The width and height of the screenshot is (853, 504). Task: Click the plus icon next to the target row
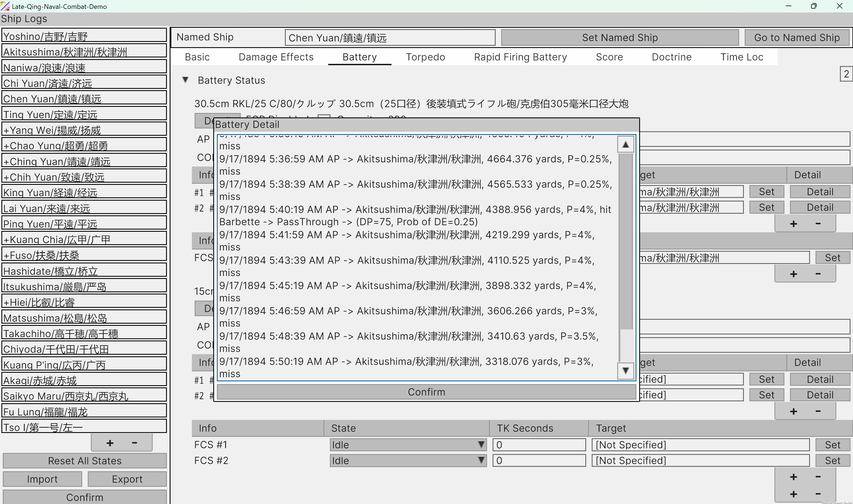tap(794, 223)
